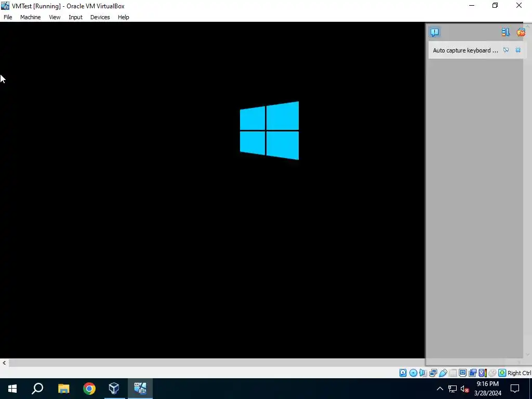Click the VirtualBox icon in title bar
The width and height of the screenshot is (532, 399).
(x=5, y=6)
